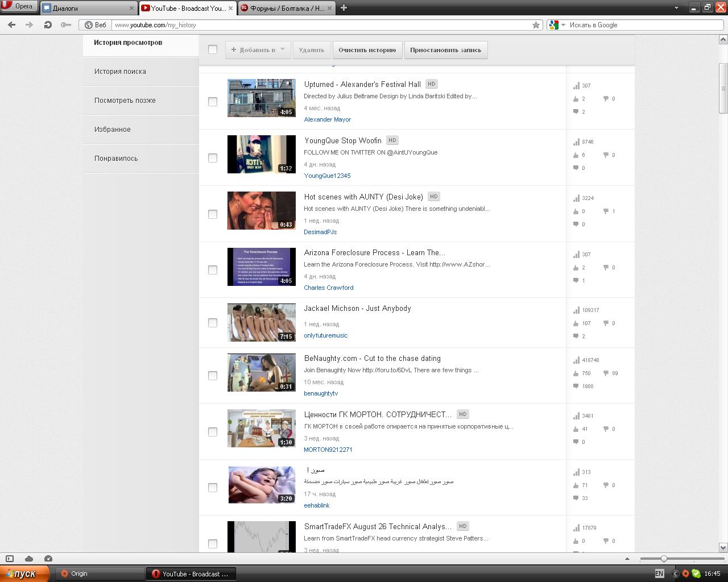
Task: Tick checkbox for YoungQue Stop Woofin video
Action: [x=213, y=157]
